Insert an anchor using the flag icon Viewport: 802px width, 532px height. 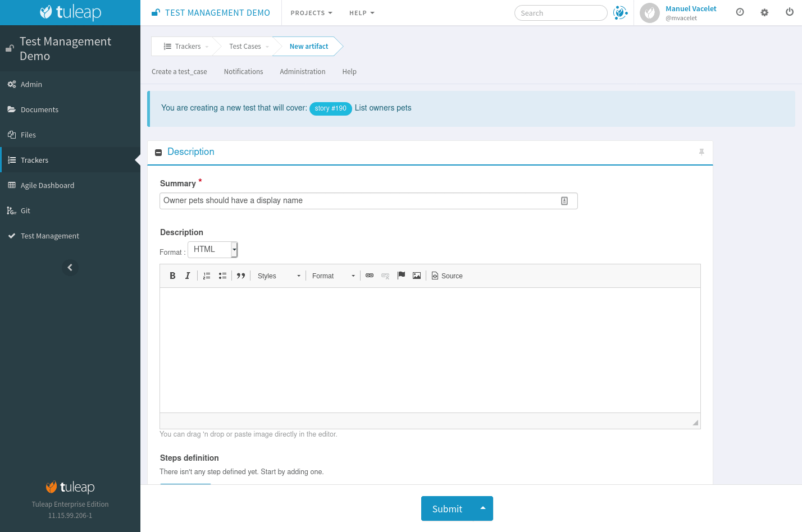point(401,276)
